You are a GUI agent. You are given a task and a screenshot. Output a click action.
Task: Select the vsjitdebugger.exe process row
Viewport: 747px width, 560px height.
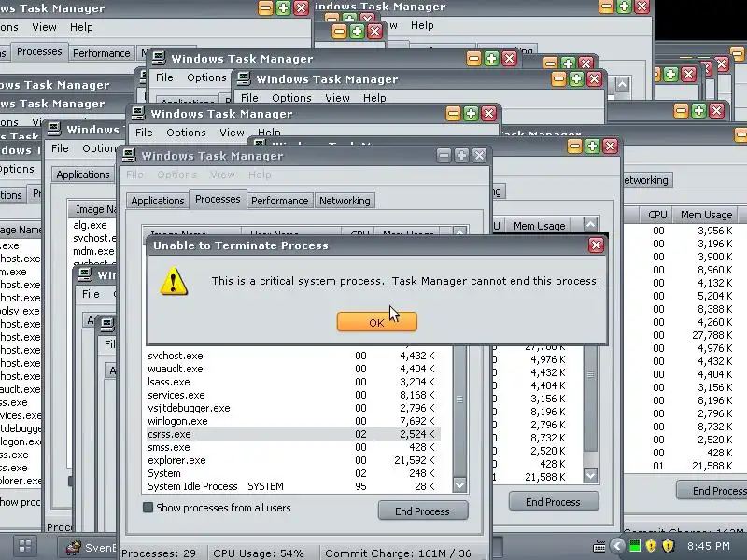pyautogui.click(x=293, y=408)
